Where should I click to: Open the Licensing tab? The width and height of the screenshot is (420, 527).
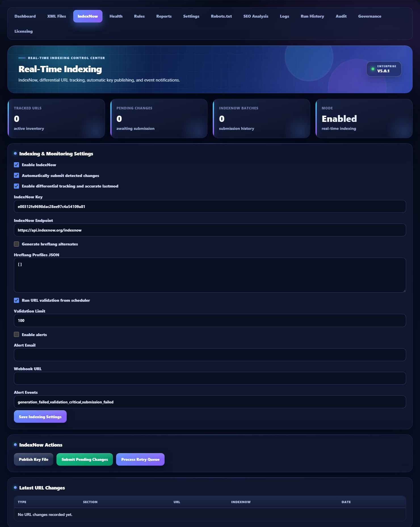tap(24, 31)
